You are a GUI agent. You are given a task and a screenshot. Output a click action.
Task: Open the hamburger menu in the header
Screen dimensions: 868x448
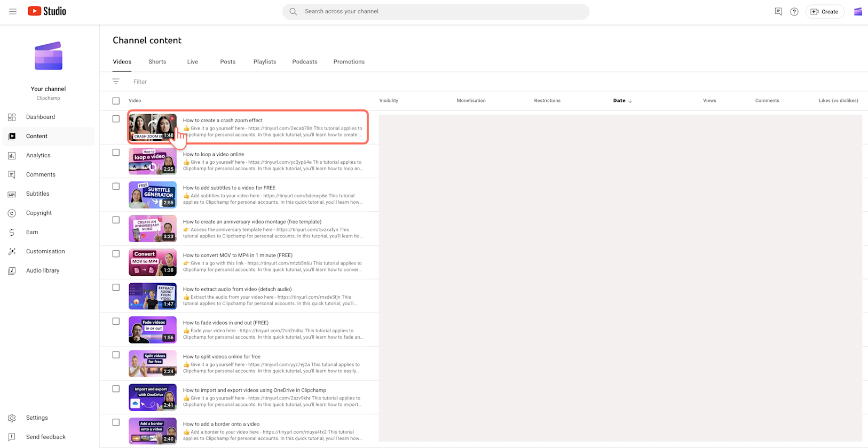point(13,11)
